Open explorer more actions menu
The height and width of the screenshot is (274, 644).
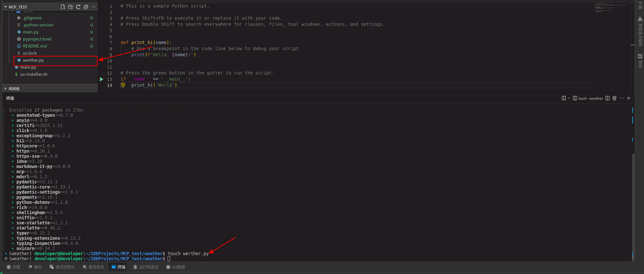click(94, 7)
